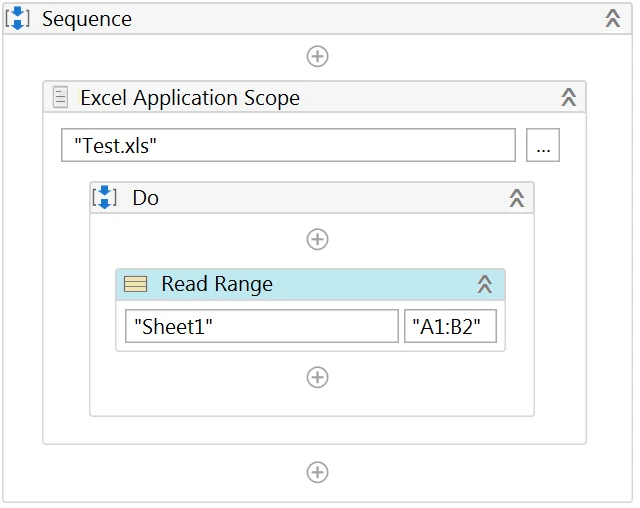Select the Sequence title label
Screen dimensions: 640x508
coord(87,19)
